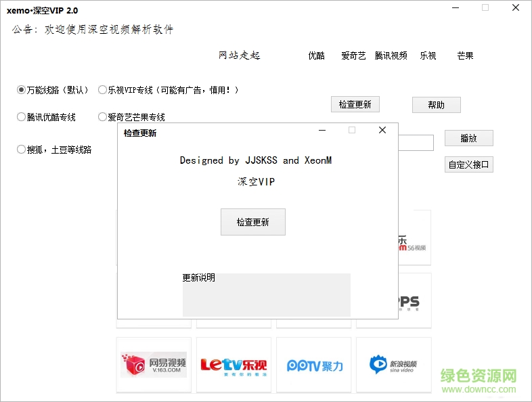Minimize the xemo·深空VIP 2.0 main window
Viewport: 532px width, 402px height.
(x=456, y=7)
